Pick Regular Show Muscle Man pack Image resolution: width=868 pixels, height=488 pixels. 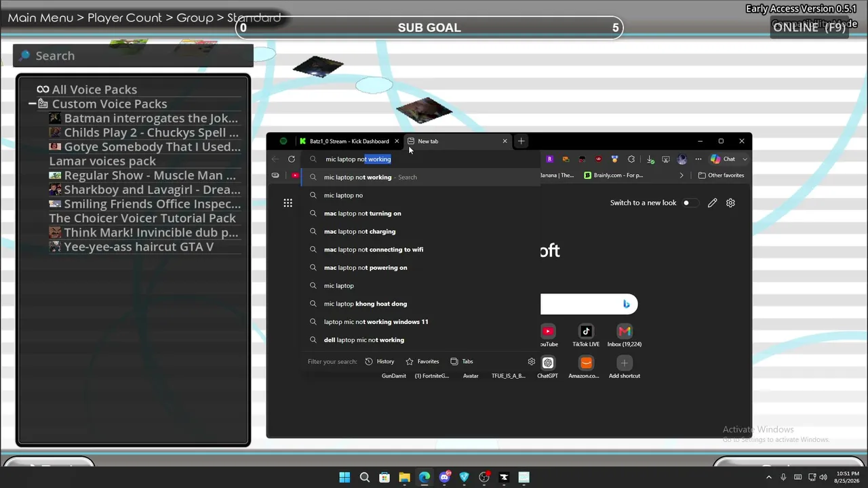coord(143,175)
